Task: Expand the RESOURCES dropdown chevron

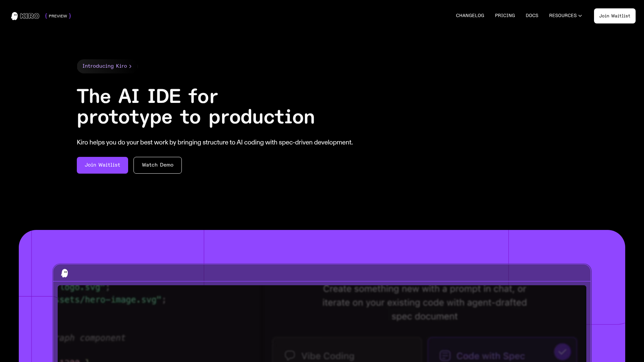Action: click(580, 16)
